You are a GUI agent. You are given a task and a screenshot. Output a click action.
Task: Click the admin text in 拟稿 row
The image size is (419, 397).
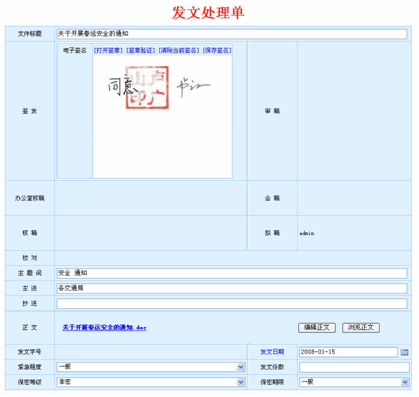click(x=307, y=233)
